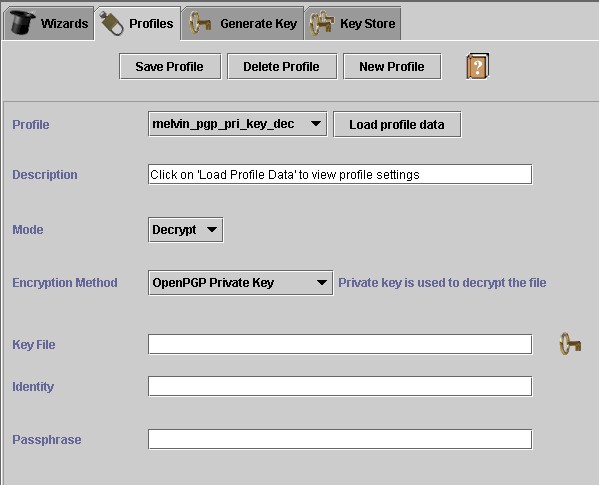
Task: Browse key file with the gold key icon
Action: point(570,344)
